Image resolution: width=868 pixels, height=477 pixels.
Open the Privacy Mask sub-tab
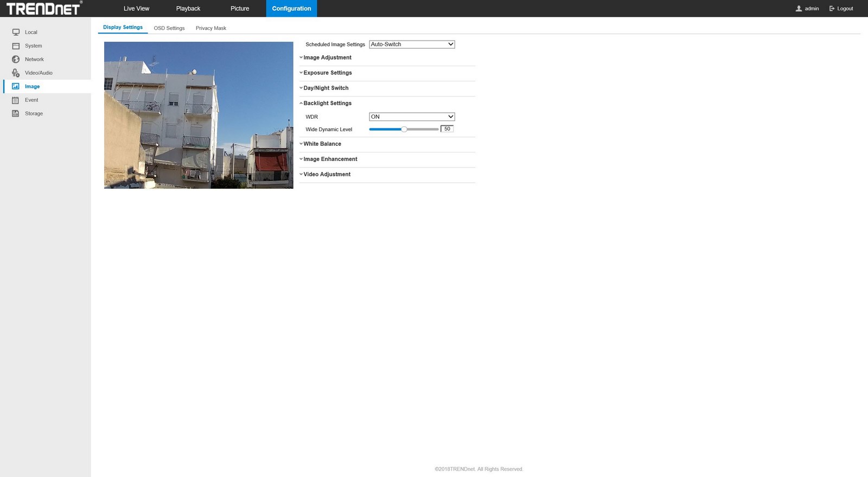[x=211, y=28]
